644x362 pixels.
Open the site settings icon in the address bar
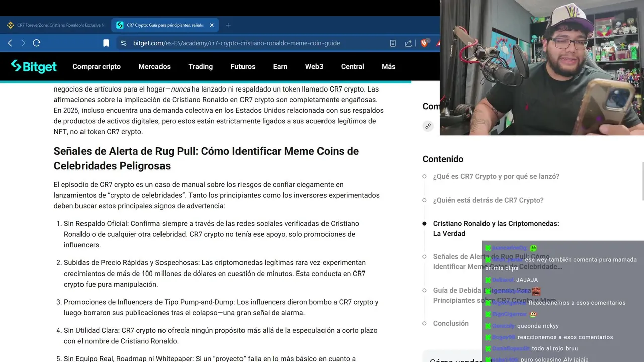124,43
